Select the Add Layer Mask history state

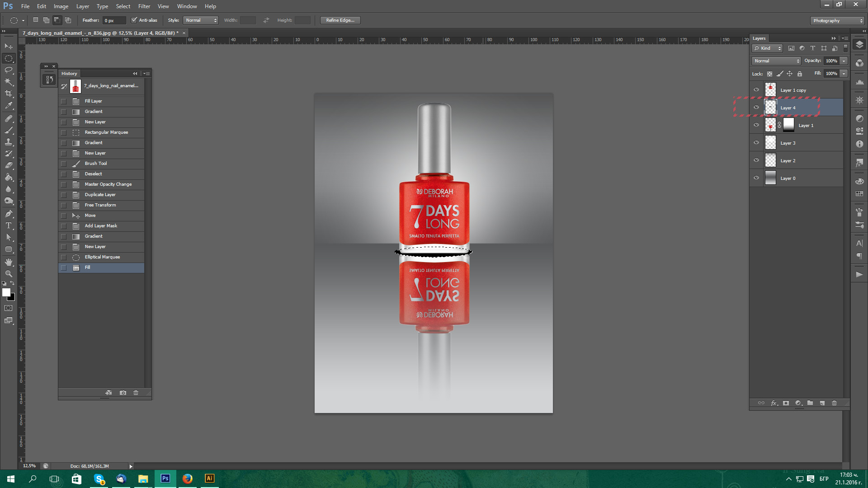(x=101, y=226)
